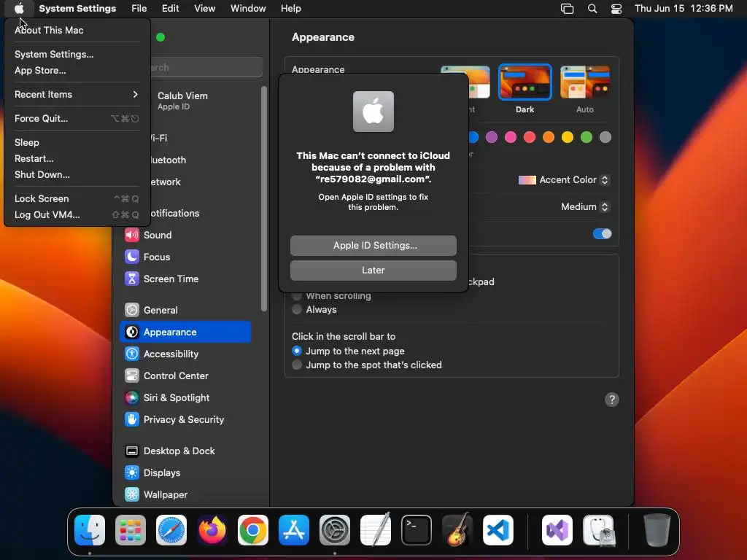Click the help question mark button
This screenshot has height=560, width=747.
coord(612,400)
